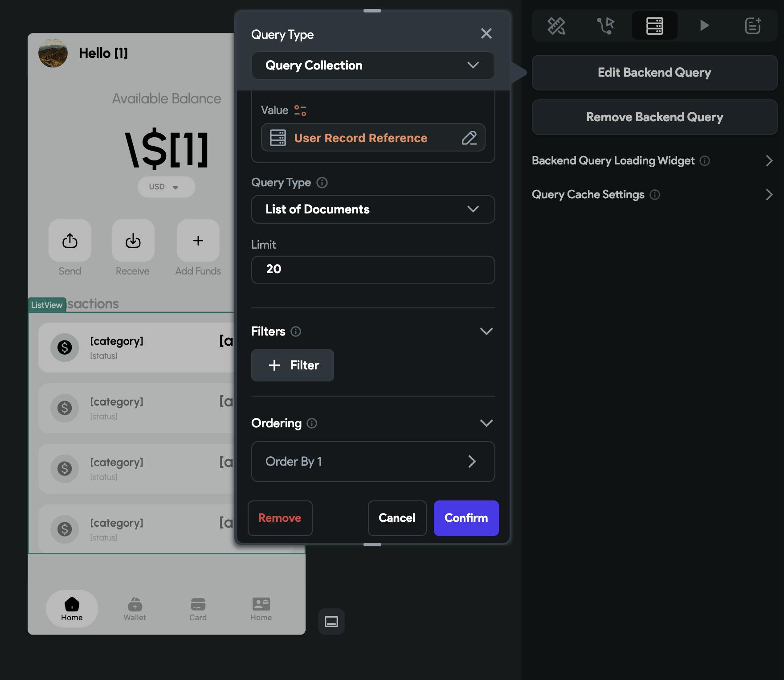This screenshot has height=680, width=784.
Task: Open the Home tab with contact card icon
Action: [x=261, y=609]
